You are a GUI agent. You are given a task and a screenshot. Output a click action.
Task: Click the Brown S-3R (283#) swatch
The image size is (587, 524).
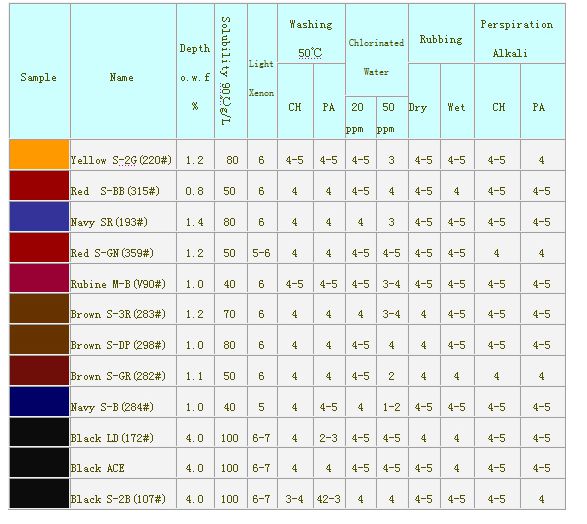tap(39, 309)
